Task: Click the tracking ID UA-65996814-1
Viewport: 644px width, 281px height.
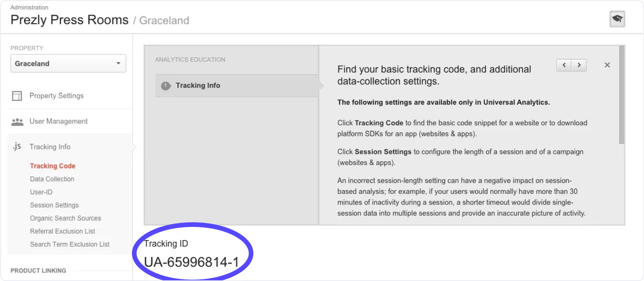Action: pos(191,262)
